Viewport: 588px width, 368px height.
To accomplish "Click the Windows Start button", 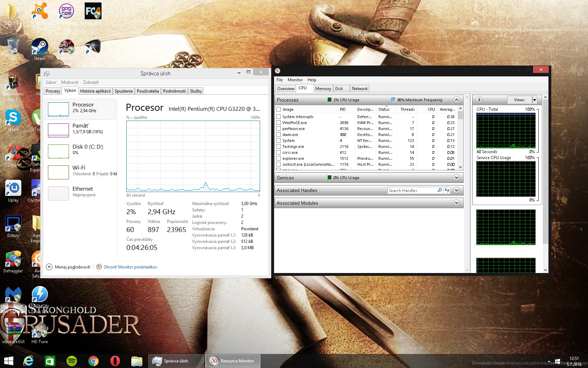I will (8, 361).
